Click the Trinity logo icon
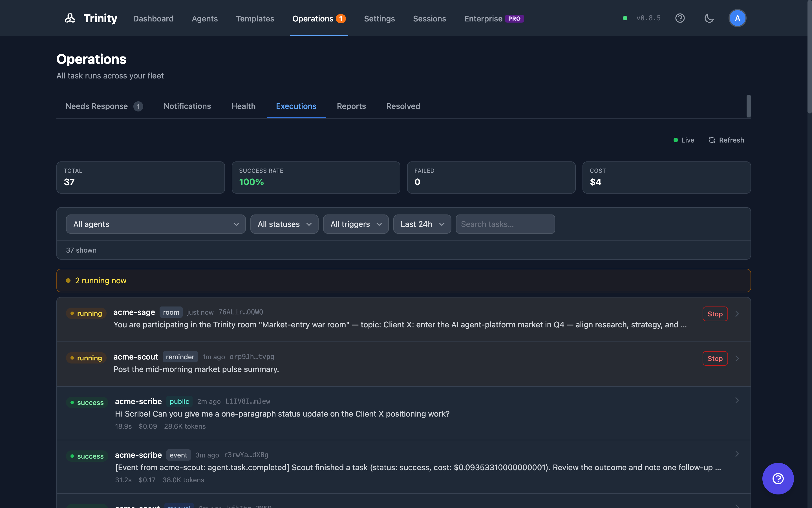 (70, 18)
